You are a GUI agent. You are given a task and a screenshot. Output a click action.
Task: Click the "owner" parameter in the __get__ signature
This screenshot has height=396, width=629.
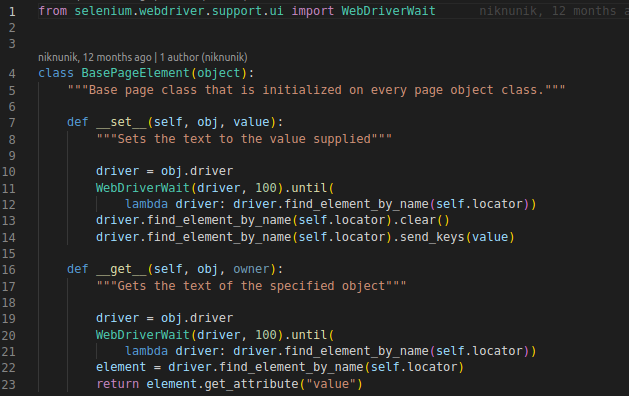[252, 269]
